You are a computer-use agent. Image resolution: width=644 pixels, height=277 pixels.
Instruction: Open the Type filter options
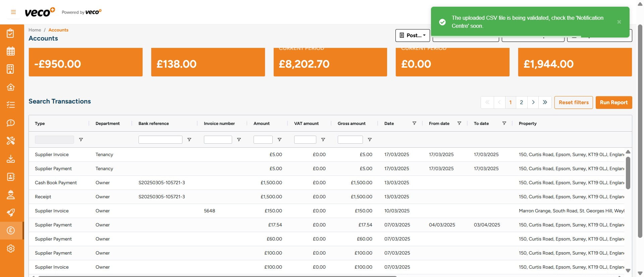pyautogui.click(x=81, y=140)
